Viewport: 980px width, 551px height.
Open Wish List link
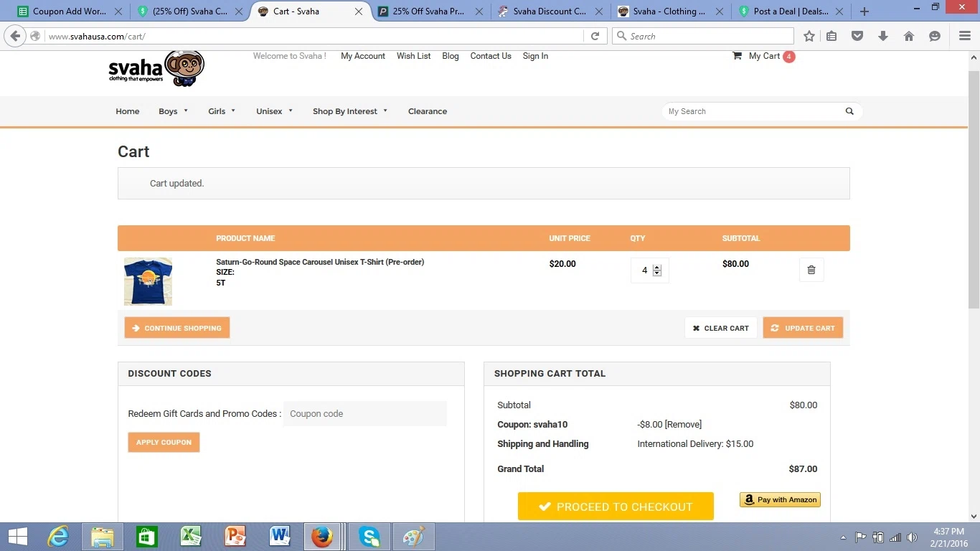(414, 56)
